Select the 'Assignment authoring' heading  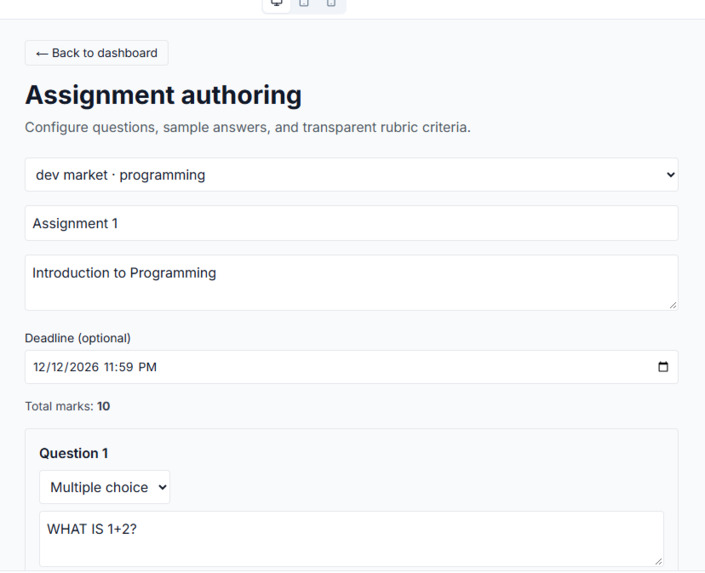click(163, 95)
